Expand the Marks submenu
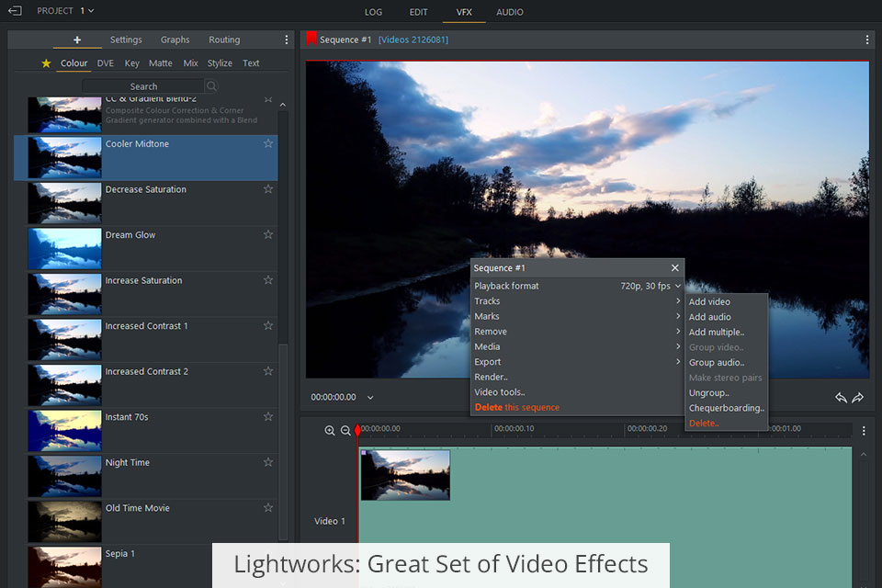Image resolution: width=882 pixels, height=588 pixels. [577, 316]
